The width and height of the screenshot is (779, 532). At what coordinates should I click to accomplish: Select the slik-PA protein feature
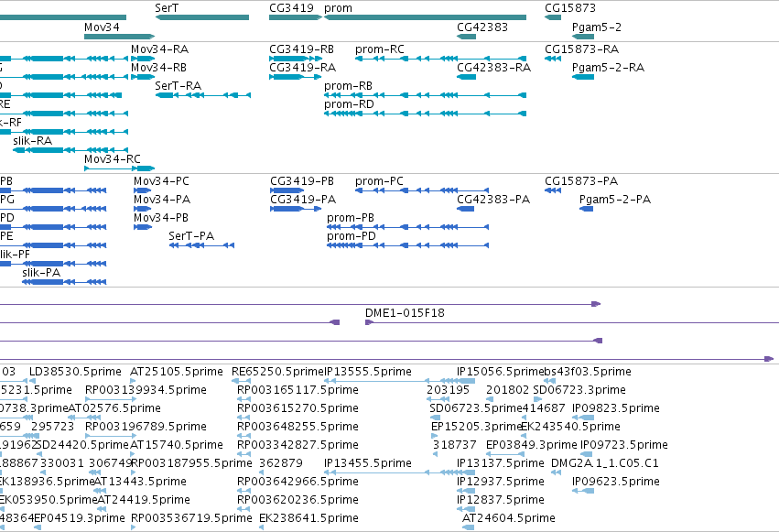click(x=64, y=282)
